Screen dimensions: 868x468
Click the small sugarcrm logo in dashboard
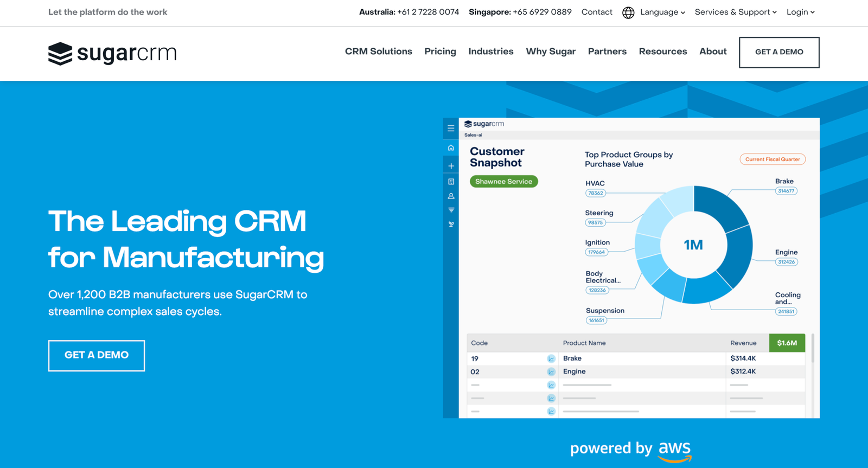(x=484, y=124)
